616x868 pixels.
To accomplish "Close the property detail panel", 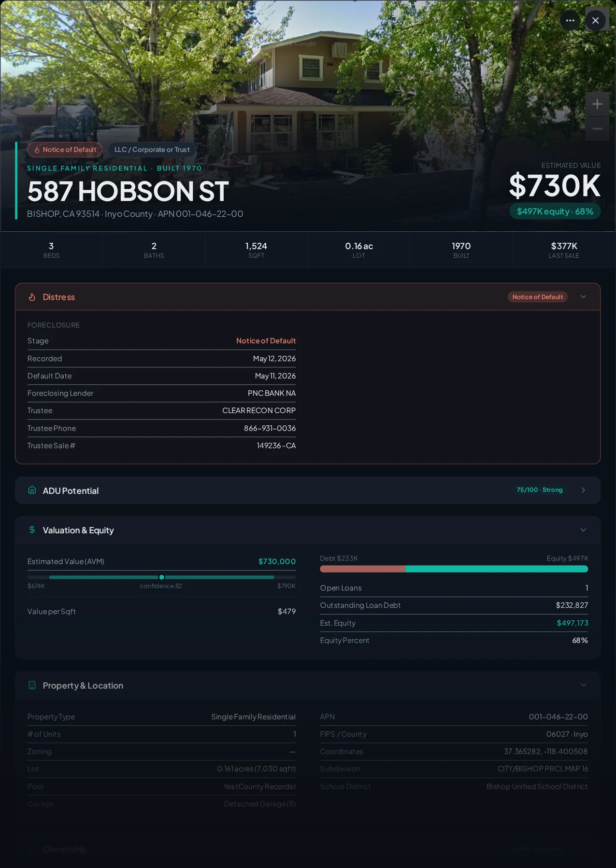I will point(595,20).
